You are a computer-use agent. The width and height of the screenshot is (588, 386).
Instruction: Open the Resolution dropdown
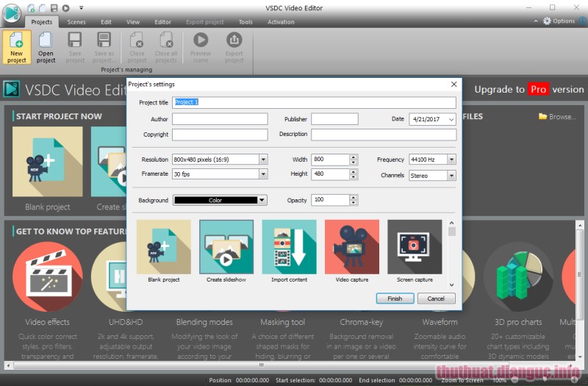pyautogui.click(x=263, y=160)
